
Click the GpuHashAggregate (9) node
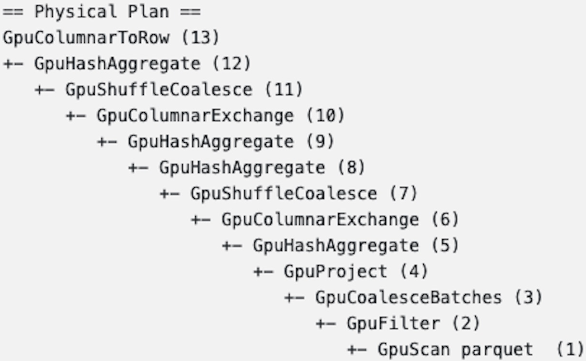(231, 142)
